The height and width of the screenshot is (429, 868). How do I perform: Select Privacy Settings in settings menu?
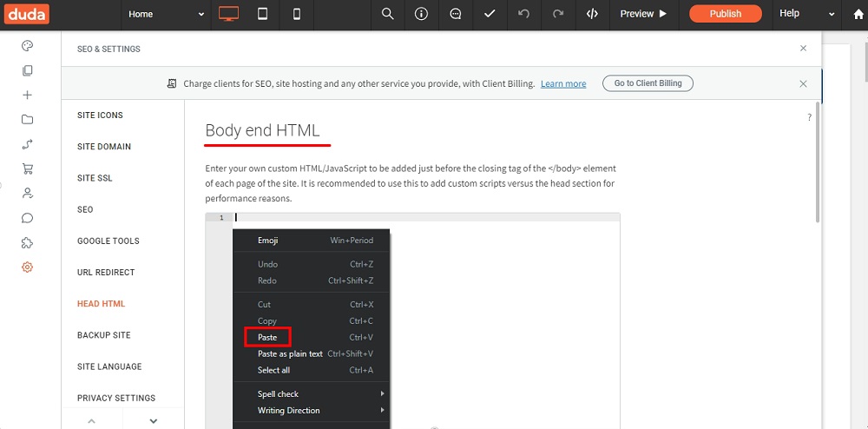coord(116,398)
